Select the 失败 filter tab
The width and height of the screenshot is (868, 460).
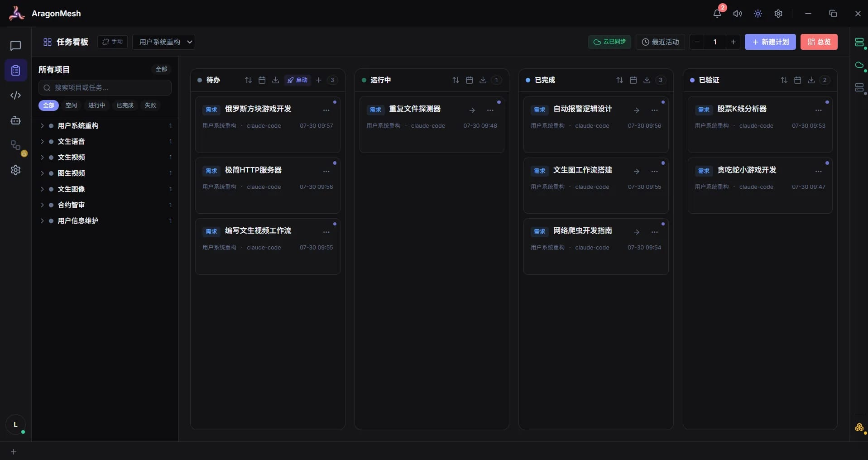pyautogui.click(x=150, y=105)
